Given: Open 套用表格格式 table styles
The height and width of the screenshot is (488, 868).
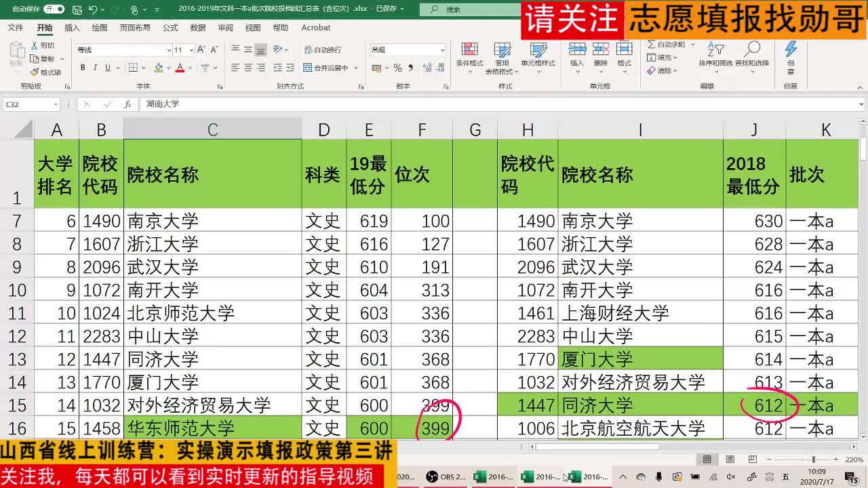Looking at the screenshot, I should (502, 58).
